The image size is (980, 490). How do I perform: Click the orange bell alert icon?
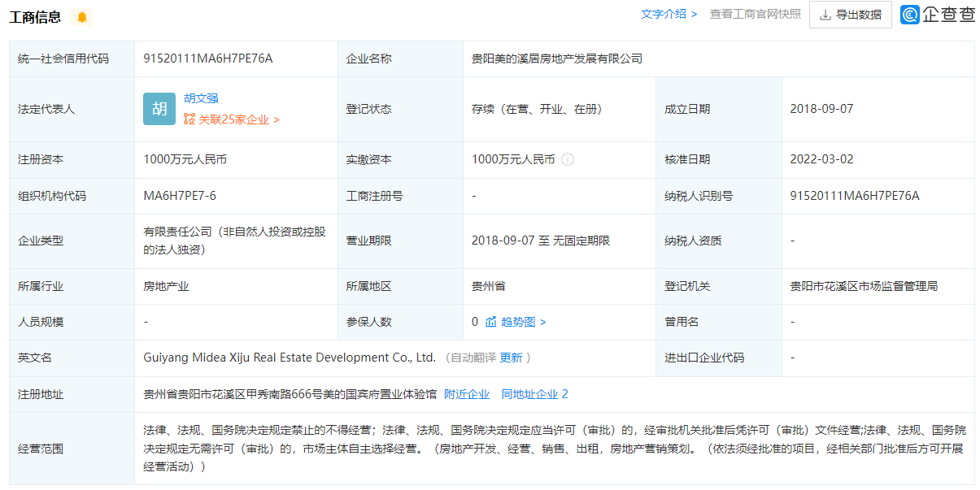[81, 17]
